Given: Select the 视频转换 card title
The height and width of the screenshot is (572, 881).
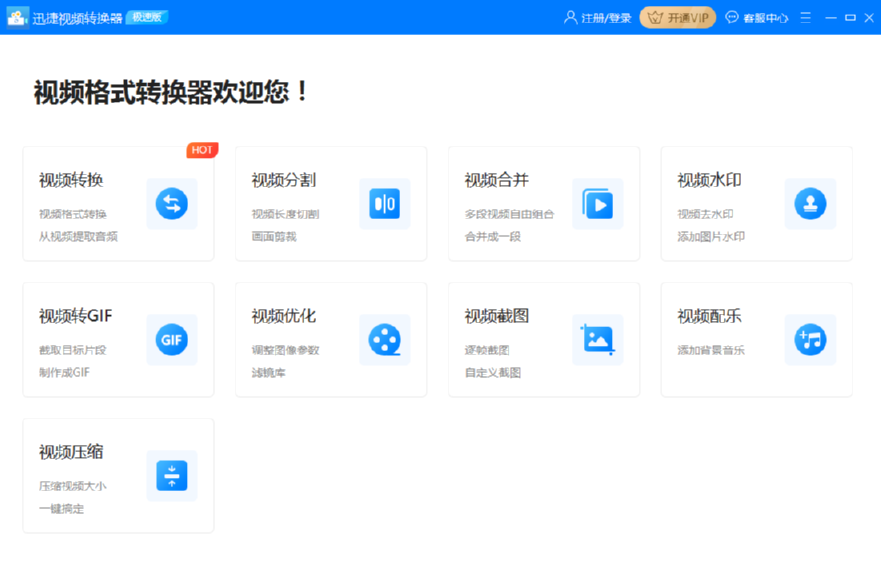Looking at the screenshot, I should [x=71, y=180].
